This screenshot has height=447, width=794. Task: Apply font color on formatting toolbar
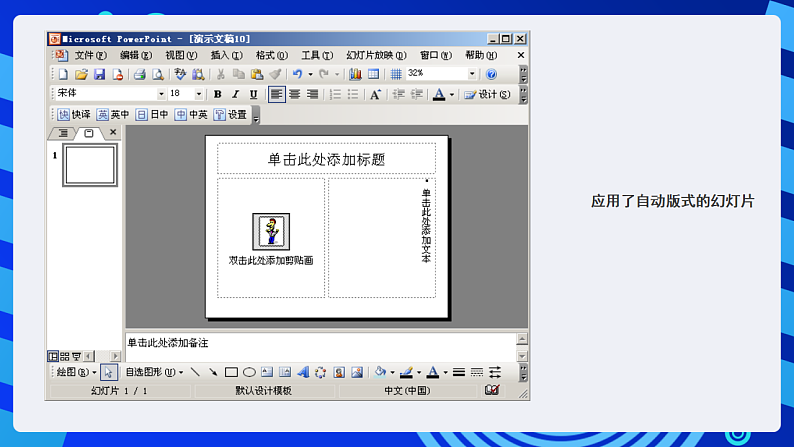[x=439, y=94]
